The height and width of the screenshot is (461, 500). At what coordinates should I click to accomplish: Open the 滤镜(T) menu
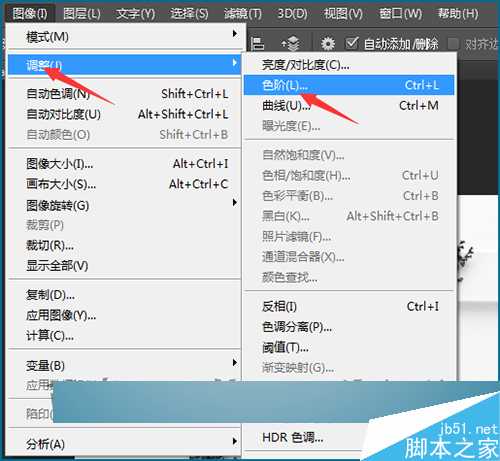tap(243, 14)
